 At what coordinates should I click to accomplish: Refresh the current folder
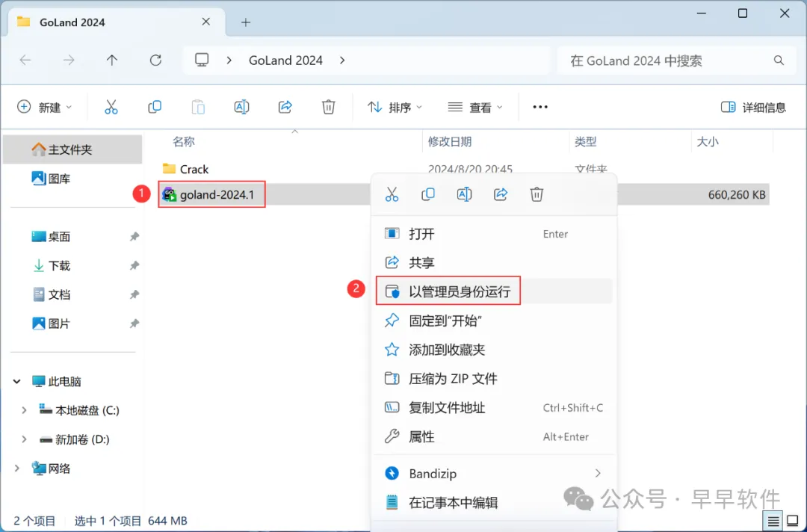click(x=155, y=61)
